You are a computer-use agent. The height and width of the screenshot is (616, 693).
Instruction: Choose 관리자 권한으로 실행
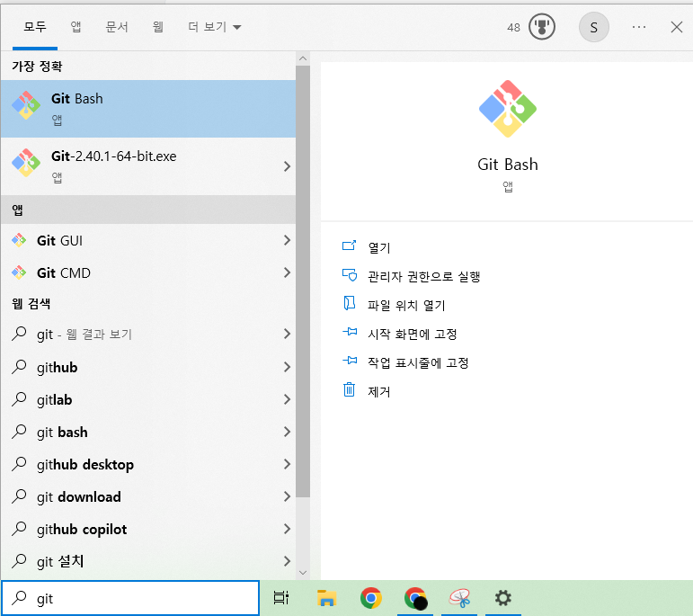pos(424,277)
